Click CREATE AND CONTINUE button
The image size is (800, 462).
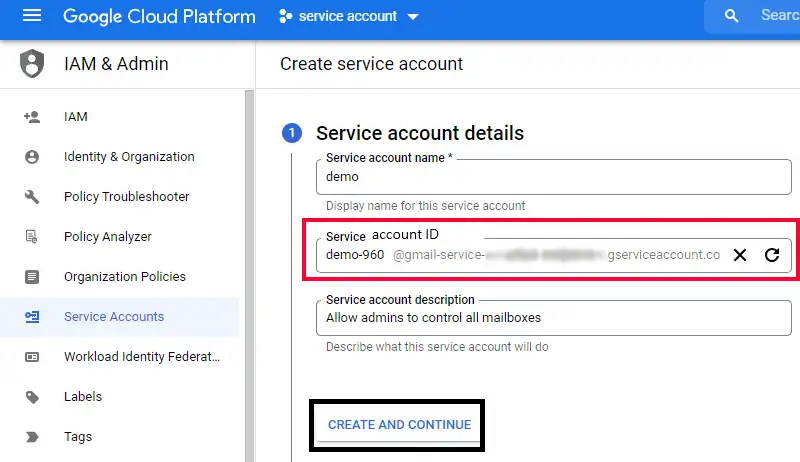pos(399,425)
